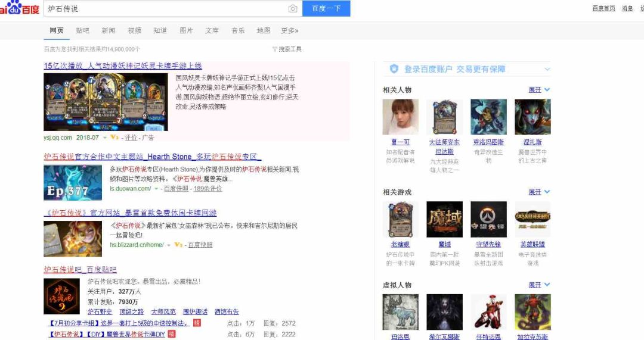Open dropdown arrow next to ls.duowan.com

coord(156,189)
